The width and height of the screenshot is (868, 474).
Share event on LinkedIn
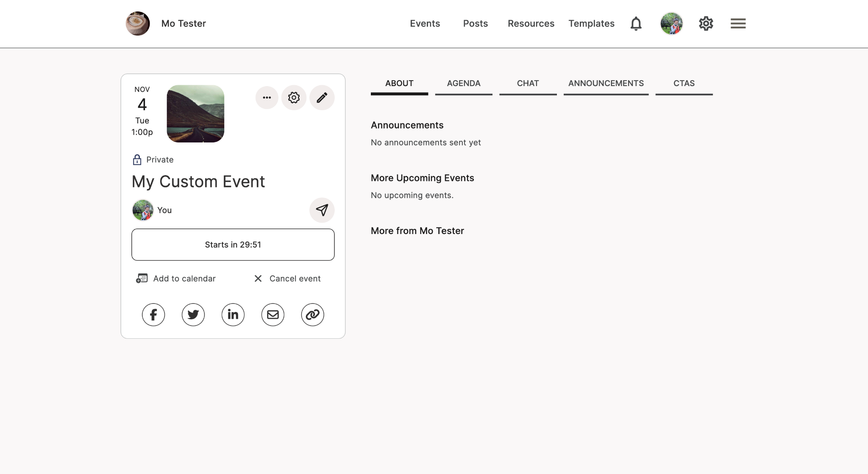233,315
